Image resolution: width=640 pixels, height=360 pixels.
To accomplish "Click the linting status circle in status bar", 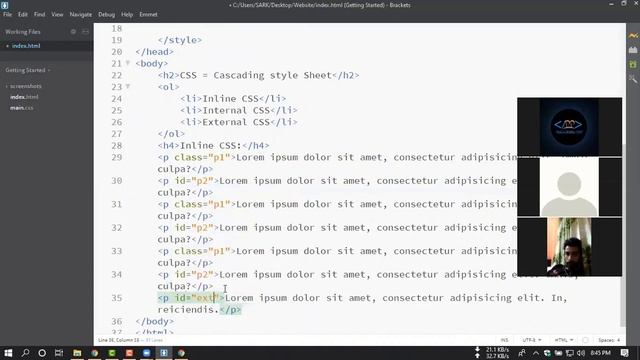I will click(585, 340).
